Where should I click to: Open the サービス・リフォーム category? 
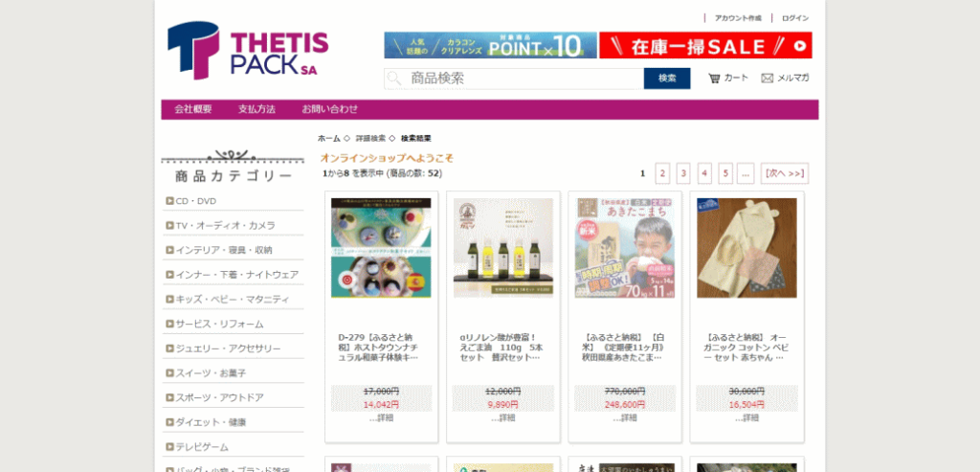coord(219,324)
